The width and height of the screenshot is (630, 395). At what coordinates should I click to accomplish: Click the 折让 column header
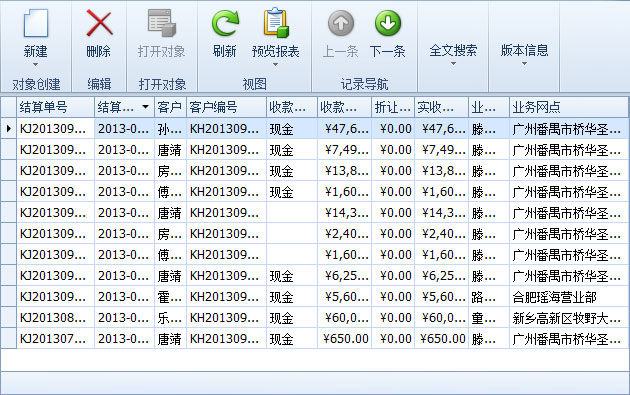tap(393, 107)
